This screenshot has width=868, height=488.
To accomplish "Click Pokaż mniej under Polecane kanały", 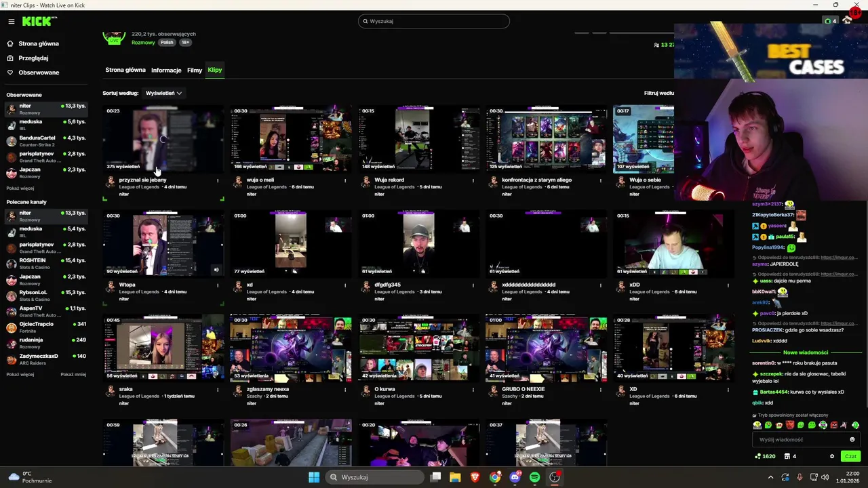I will click(x=73, y=374).
